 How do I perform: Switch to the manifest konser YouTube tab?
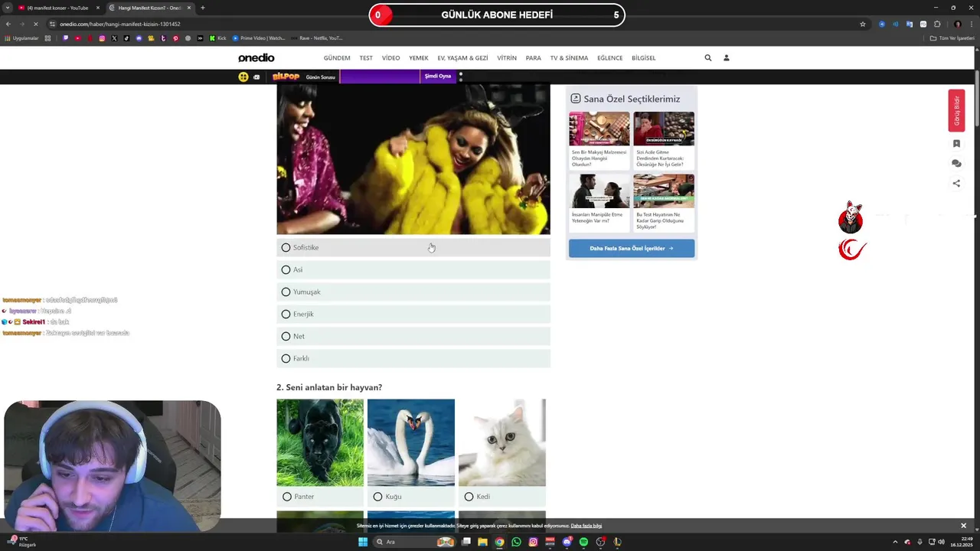click(58, 8)
